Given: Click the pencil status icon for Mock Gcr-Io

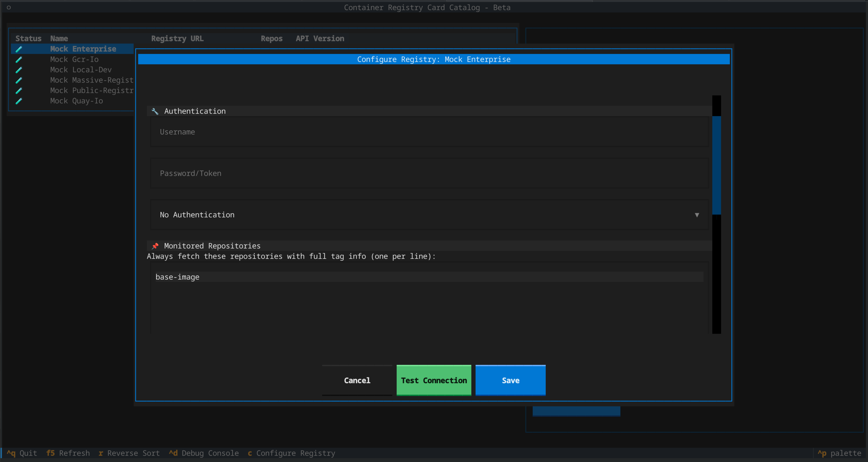Looking at the screenshot, I should click(x=19, y=59).
